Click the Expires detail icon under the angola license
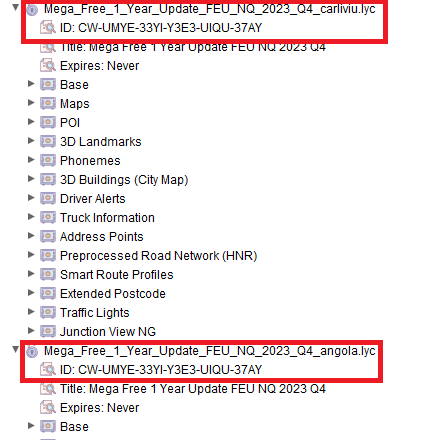 (48, 408)
